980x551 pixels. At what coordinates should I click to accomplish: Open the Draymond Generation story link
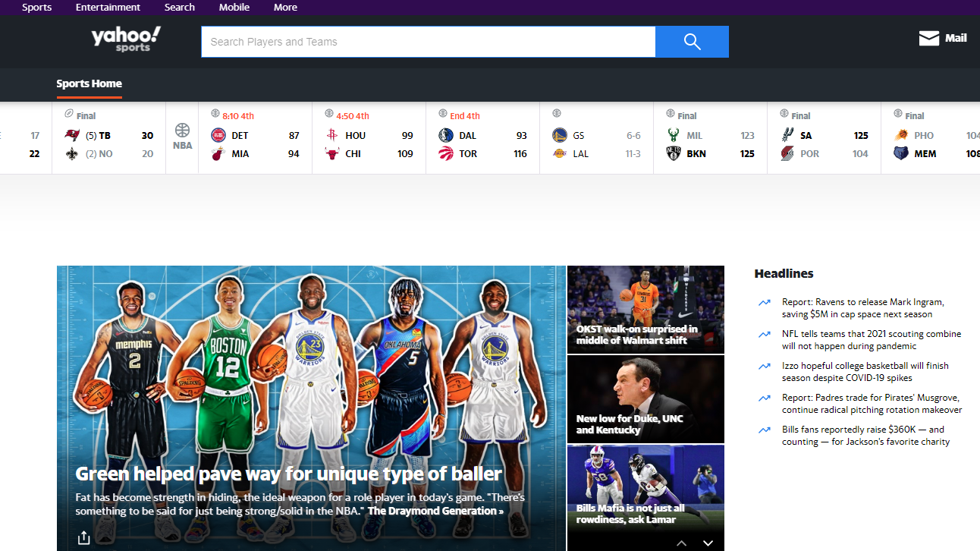435,512
